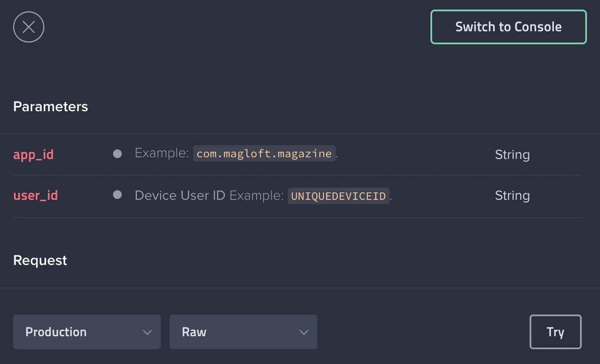Click the Switch to Console button
The width and height of the screenshot is (600, 364).
[x=508, y=26]
